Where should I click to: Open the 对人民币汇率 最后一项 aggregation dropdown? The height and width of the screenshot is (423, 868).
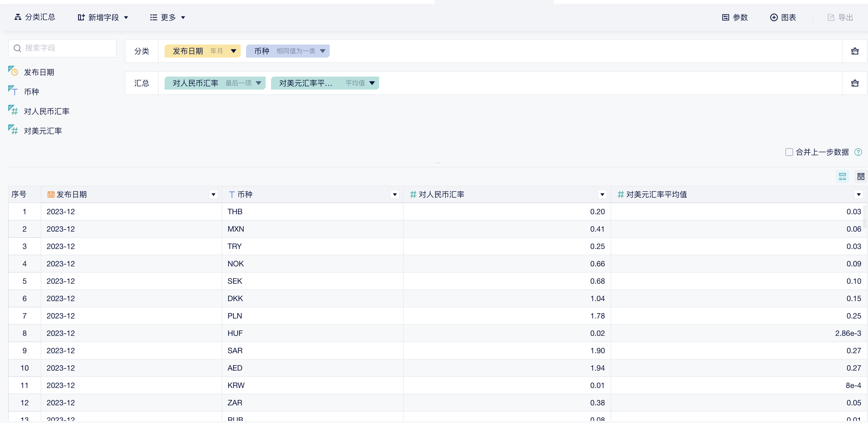click(259, 83)
